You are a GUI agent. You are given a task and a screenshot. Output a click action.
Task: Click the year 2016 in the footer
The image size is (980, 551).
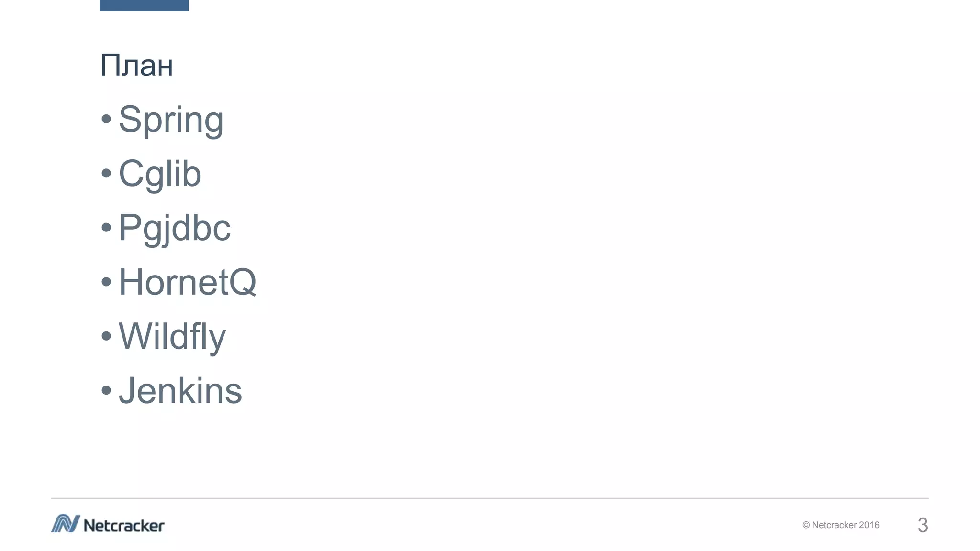(x=869, y=525)
